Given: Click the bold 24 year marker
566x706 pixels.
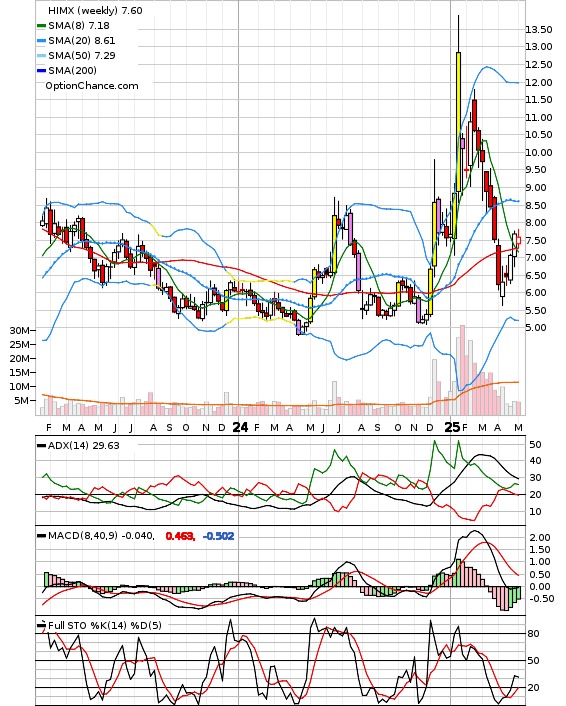Looking at the screenshot, I should click(x=240, y=427).
